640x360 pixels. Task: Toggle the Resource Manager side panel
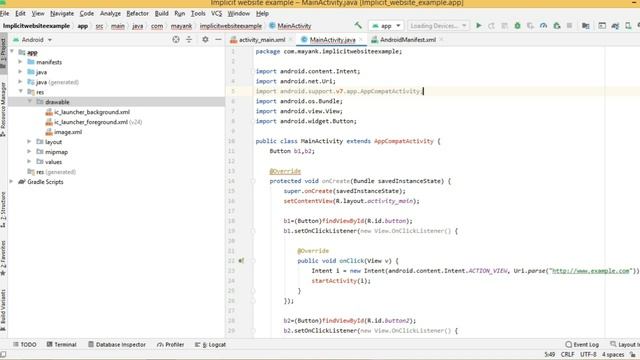(x=3, y=109)
